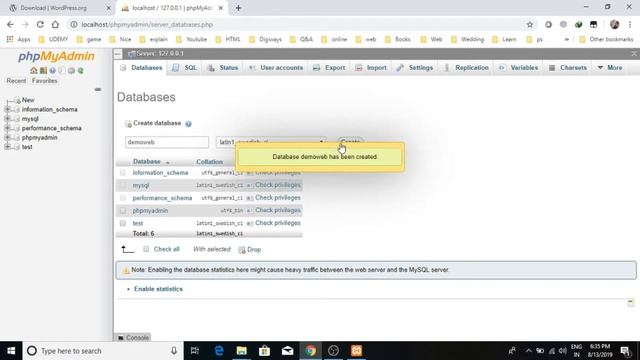Tick the performance_schema row checkbox
The image size is (640, 360).
click(123, 198)
